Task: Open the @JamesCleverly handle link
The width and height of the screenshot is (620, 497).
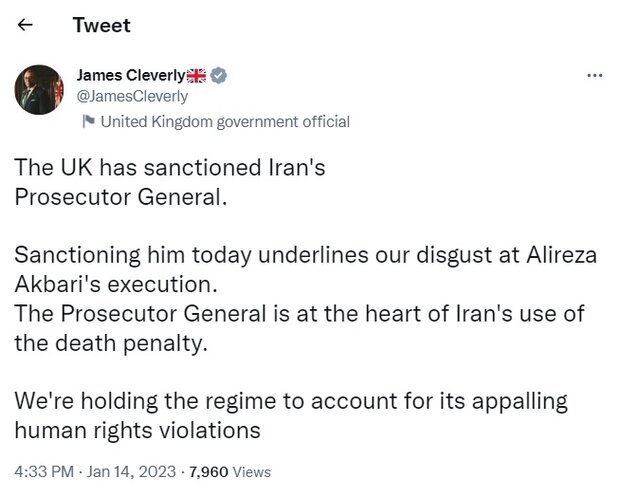Action: pos(131,97)
